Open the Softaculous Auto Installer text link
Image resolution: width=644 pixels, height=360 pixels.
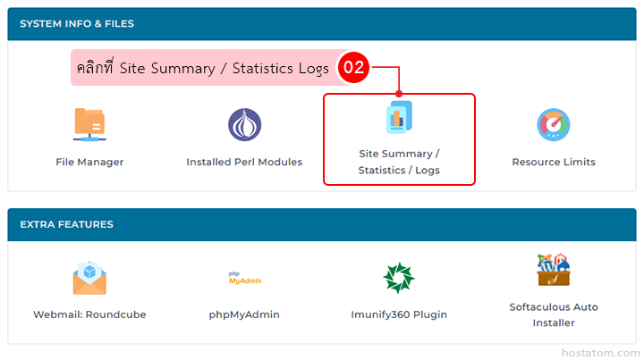pyautogui.click(x=553, y=314)
